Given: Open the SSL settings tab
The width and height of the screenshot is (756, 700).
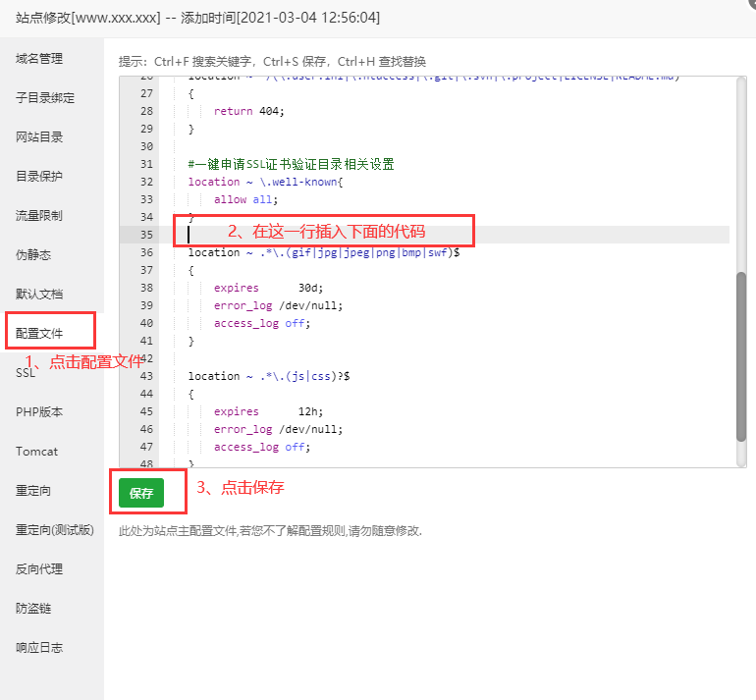Looking at the screenshot, I should click(26, 373).
